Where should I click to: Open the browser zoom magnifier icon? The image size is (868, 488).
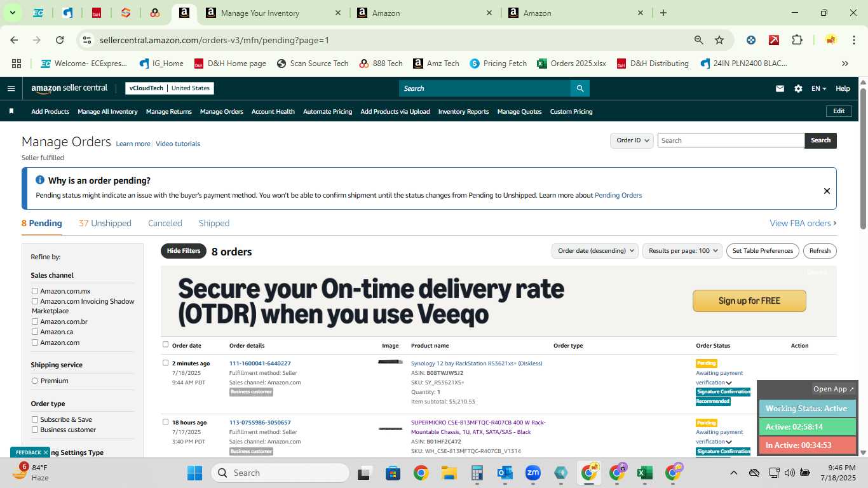tap(699, 40)
